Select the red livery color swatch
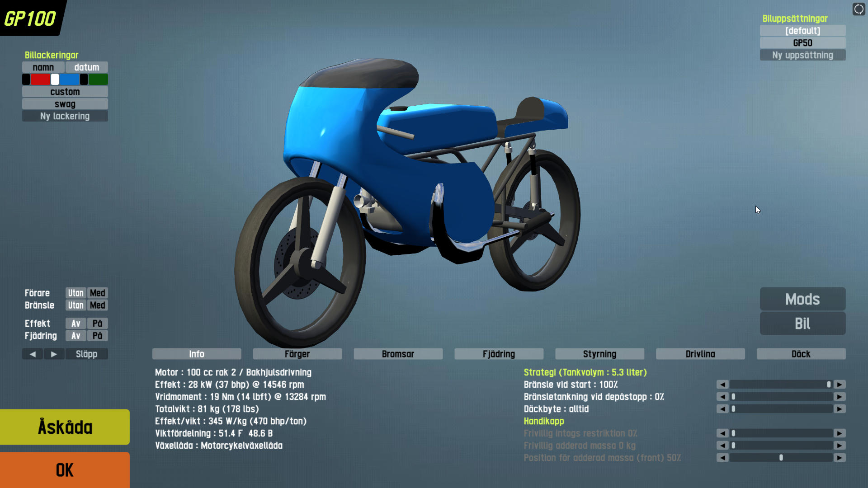The image size is (868, 488). coord(40,80)
